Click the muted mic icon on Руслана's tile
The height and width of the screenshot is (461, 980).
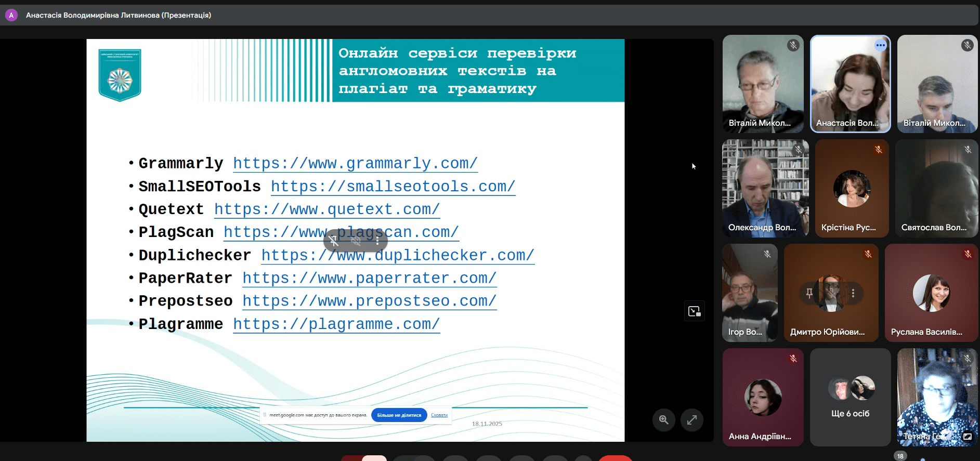pos(968,254)
